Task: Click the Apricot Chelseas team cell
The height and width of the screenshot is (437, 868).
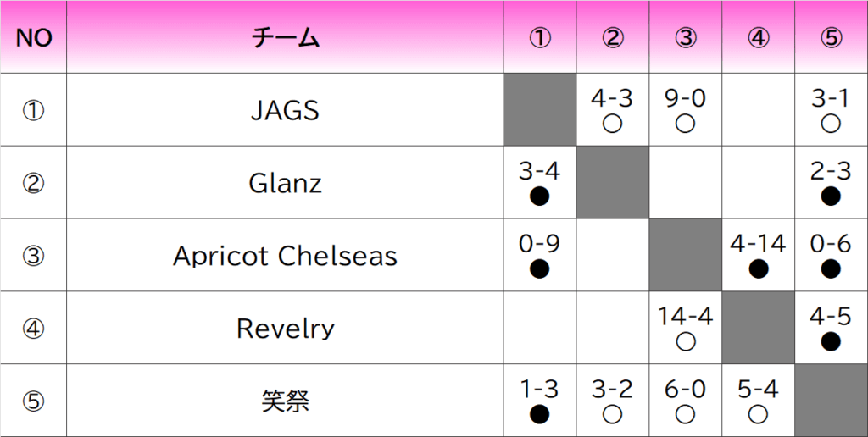Action: tap(285, 256)
